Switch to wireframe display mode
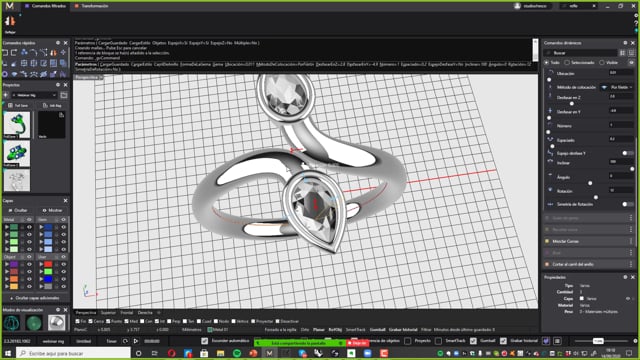The image size is (640, 360). [x=12, y=323]
